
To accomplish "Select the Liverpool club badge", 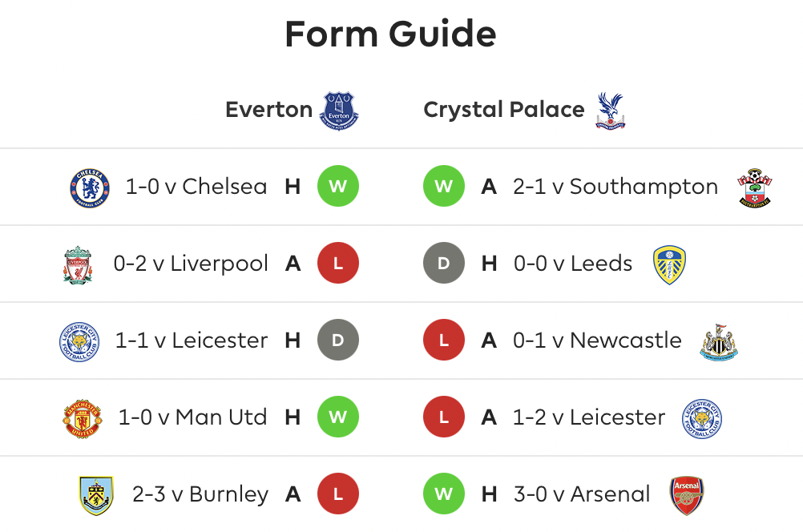I will pos(78,264).
